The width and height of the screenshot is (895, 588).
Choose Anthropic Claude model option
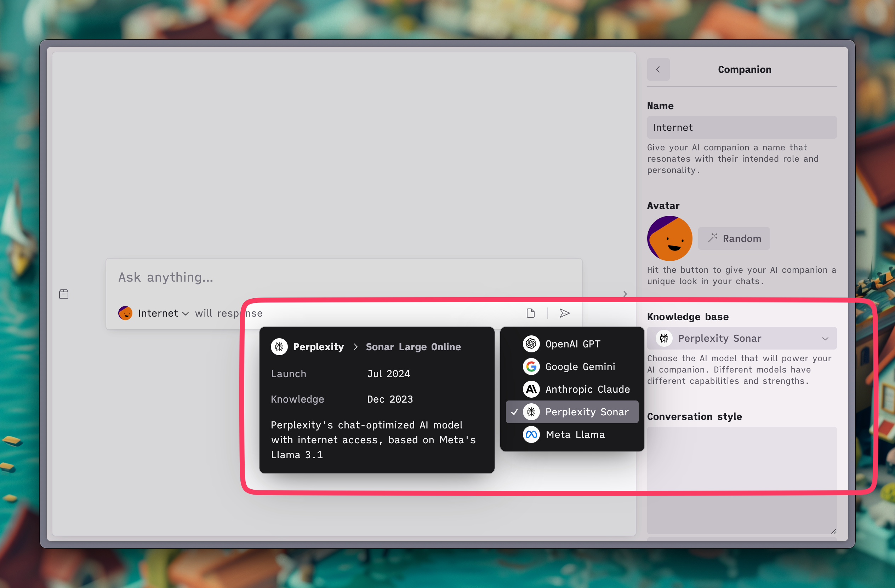coord(572,389)
